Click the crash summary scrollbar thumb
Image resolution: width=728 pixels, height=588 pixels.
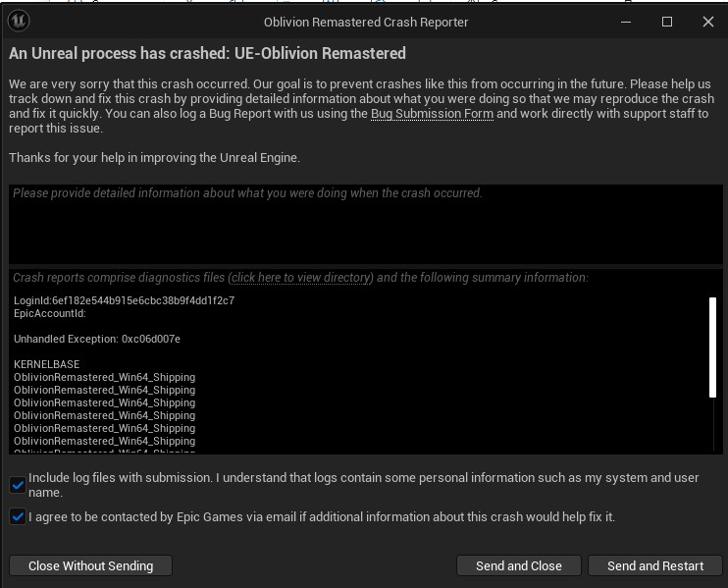click(x=713, y=346)
